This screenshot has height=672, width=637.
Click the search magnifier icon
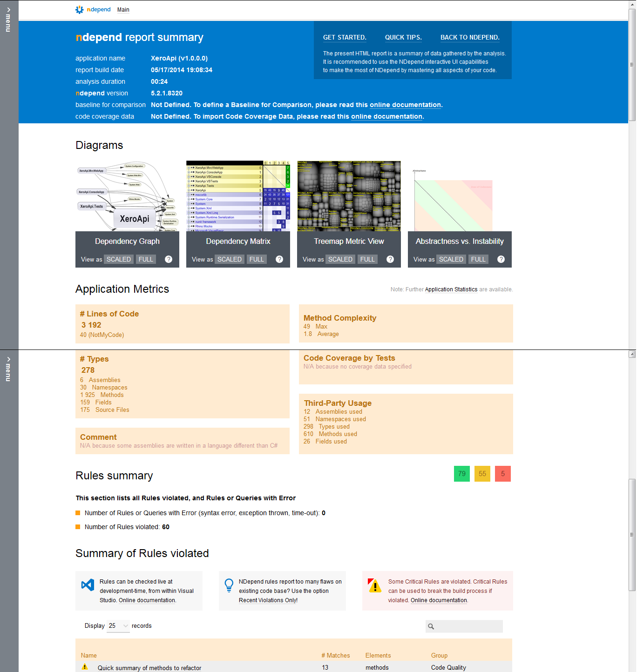(x=431, y=626)
